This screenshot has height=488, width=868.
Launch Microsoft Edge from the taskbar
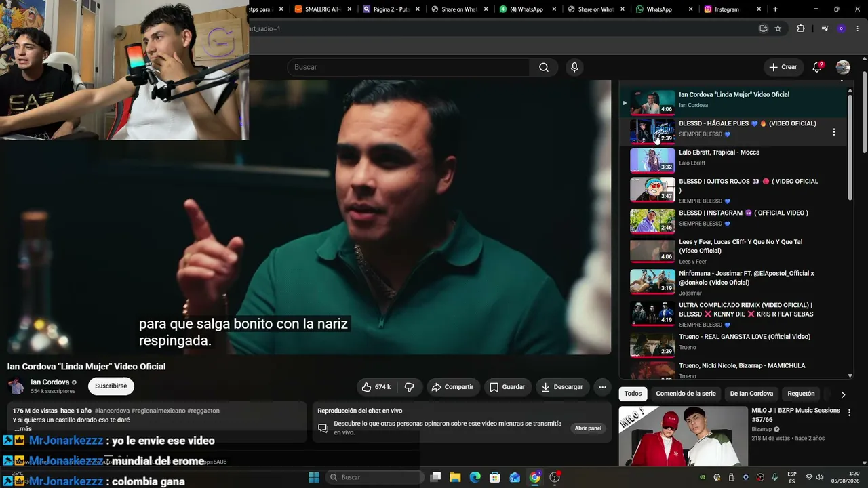[475, 477]
